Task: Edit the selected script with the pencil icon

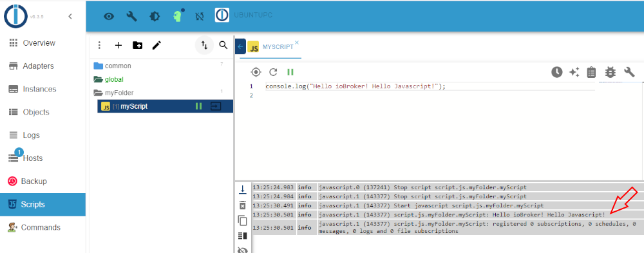Action: (x=156, y=45)
